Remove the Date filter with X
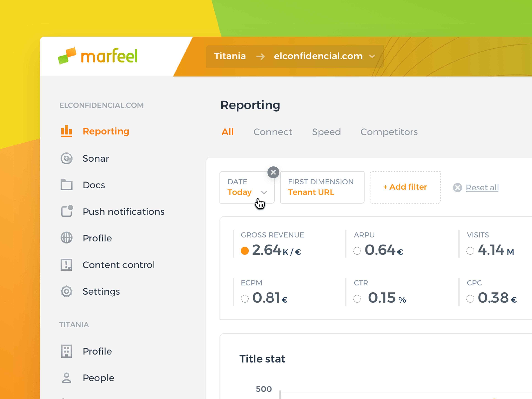This screenshot has width=532, height=399. (x=273, y=172)
